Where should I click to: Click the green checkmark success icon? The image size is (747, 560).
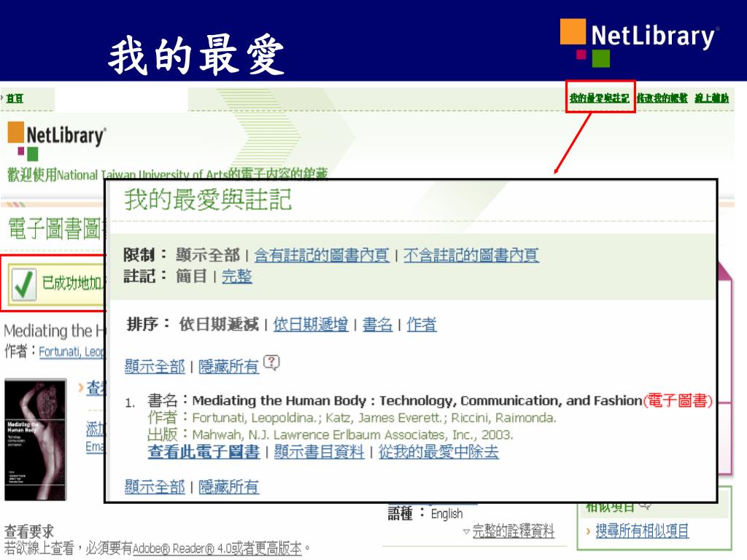23,284
